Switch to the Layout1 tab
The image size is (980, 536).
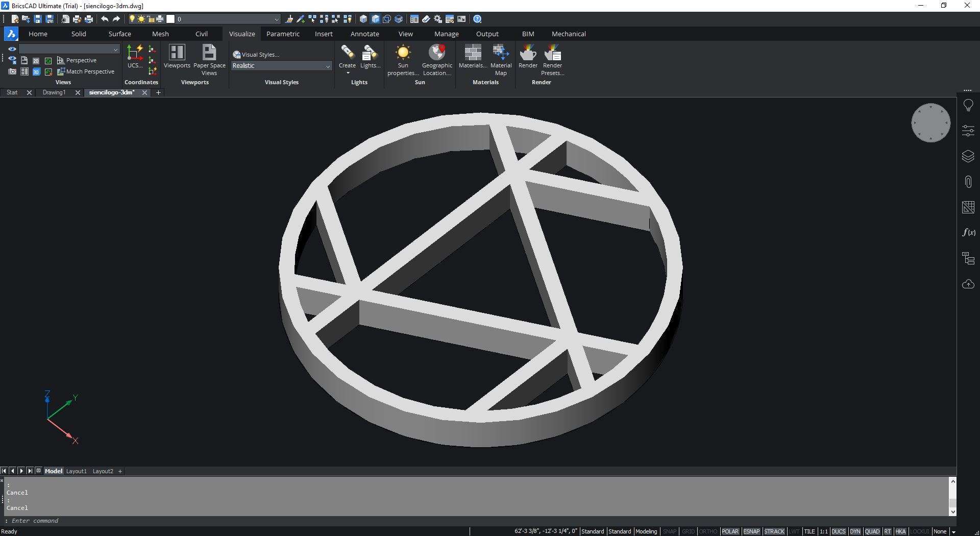77,471
